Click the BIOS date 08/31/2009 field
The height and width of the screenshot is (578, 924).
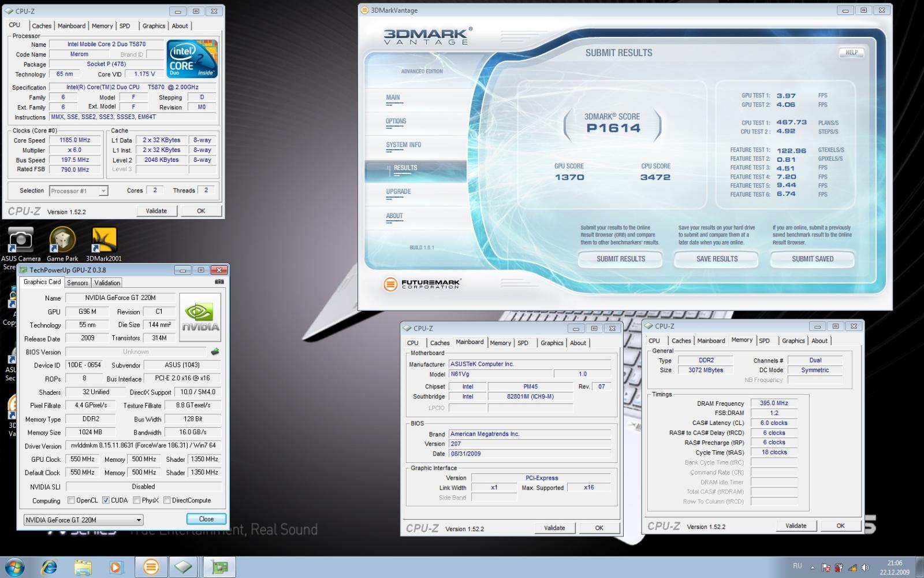[x=530, y=454]
